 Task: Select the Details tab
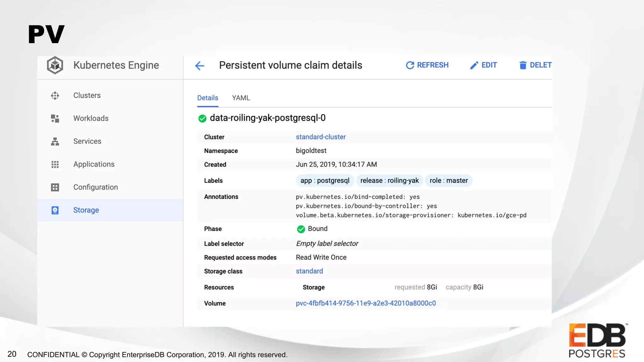(x=208, y=98)
